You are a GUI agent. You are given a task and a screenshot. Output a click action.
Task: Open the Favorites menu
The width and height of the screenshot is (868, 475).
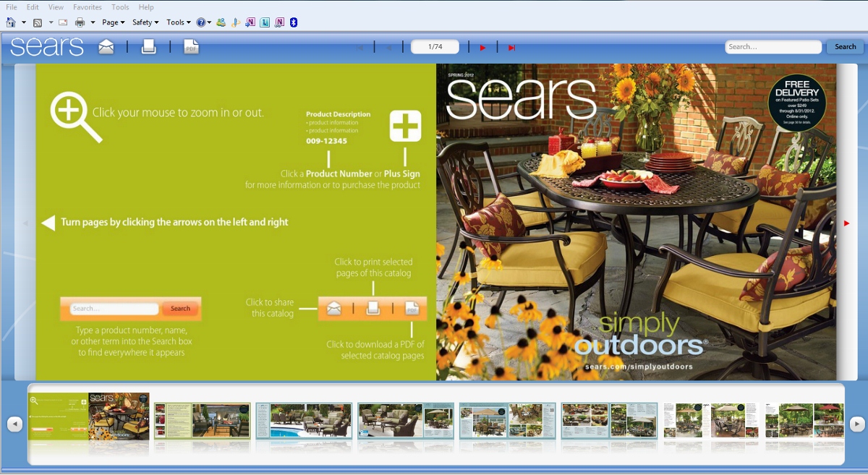pyautogui.click(x=88, y=7)
